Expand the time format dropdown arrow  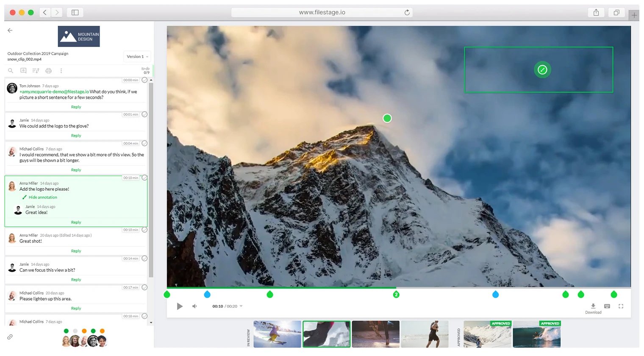point(241,306)
